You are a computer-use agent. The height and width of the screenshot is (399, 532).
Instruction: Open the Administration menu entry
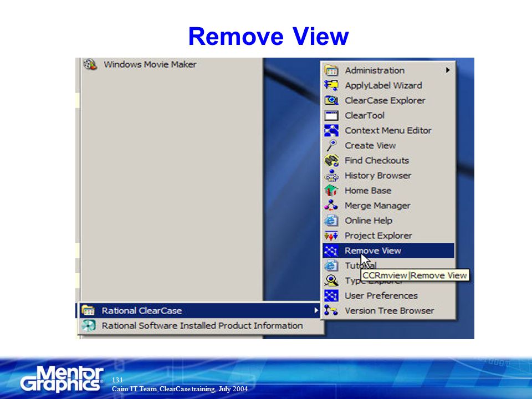click(388, 70)
